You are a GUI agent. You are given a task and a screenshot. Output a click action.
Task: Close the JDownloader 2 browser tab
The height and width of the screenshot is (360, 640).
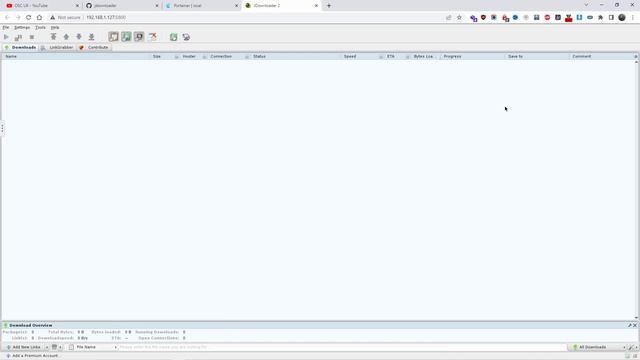[x=316, y=6]
